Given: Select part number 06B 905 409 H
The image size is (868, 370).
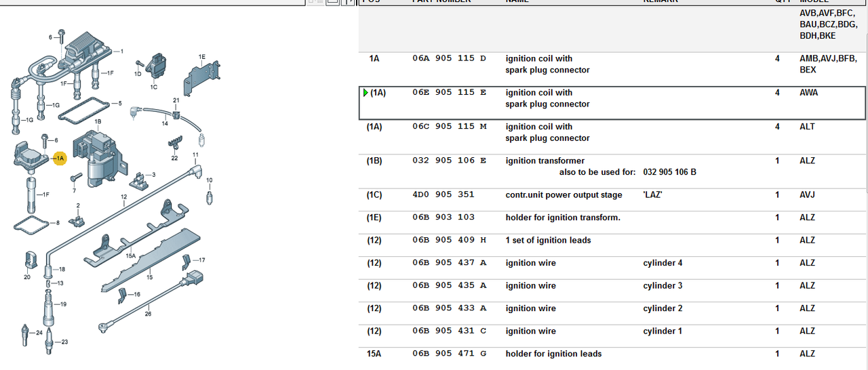Looking at the screenshot, I should 449,241.
